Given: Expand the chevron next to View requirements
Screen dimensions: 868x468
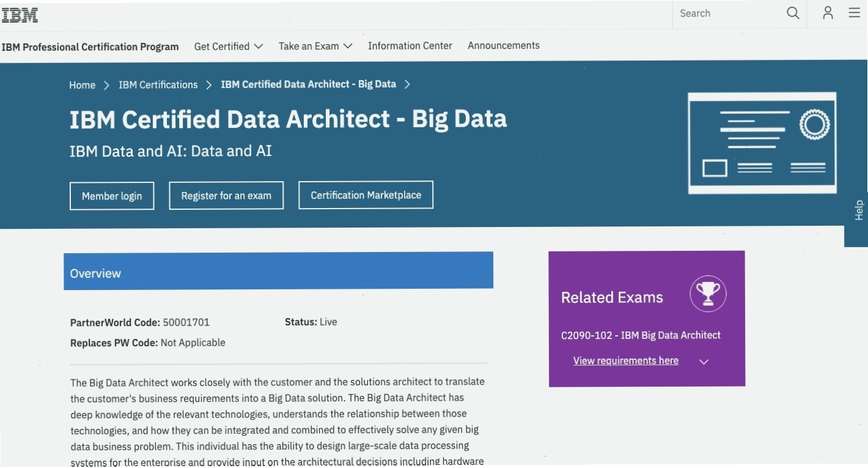Looking at the screenshot, I should (x=704, y=362).
